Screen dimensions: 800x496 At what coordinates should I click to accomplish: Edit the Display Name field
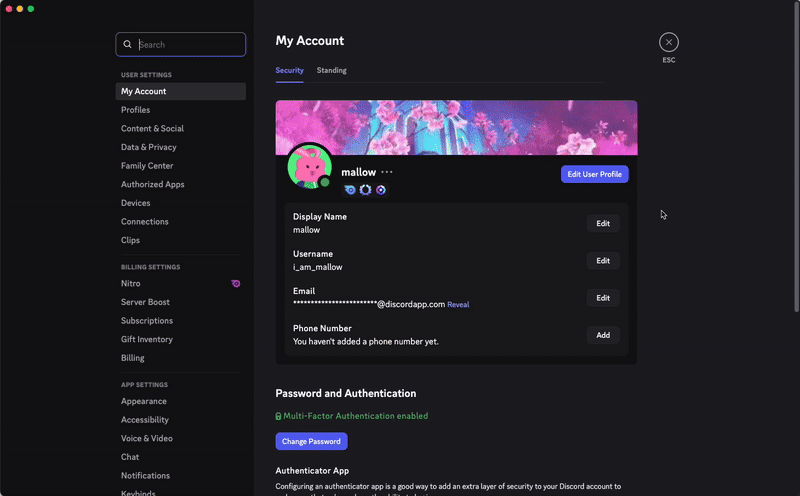(602, 223)
